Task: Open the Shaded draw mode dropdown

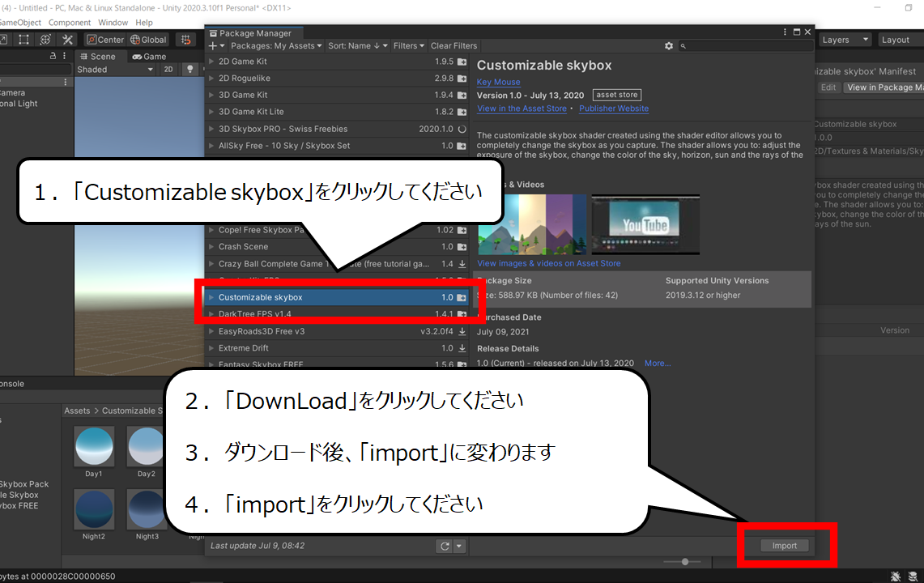Action: (x=115, y=69)
